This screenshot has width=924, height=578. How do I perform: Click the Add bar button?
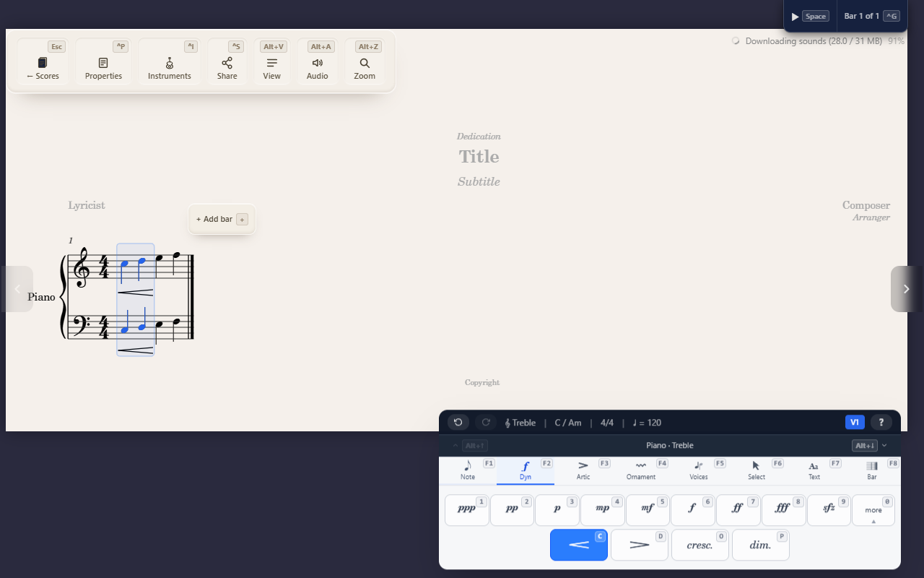(222, 219)
